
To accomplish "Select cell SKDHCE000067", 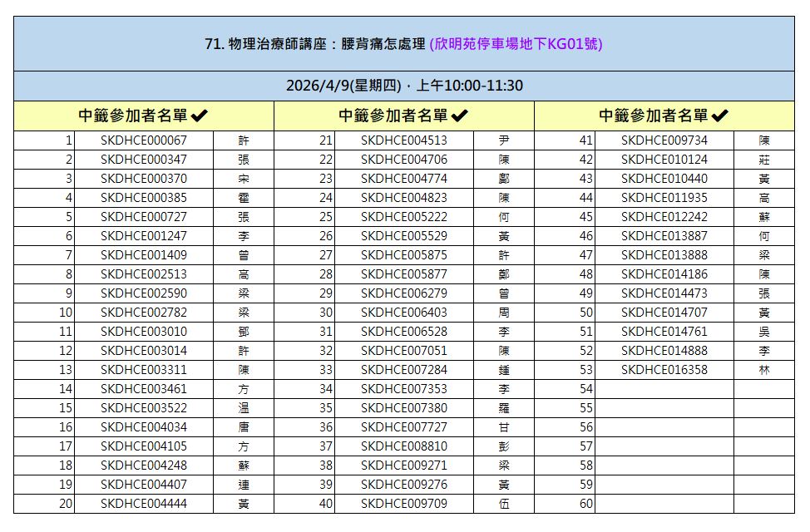I will [144, 140].
